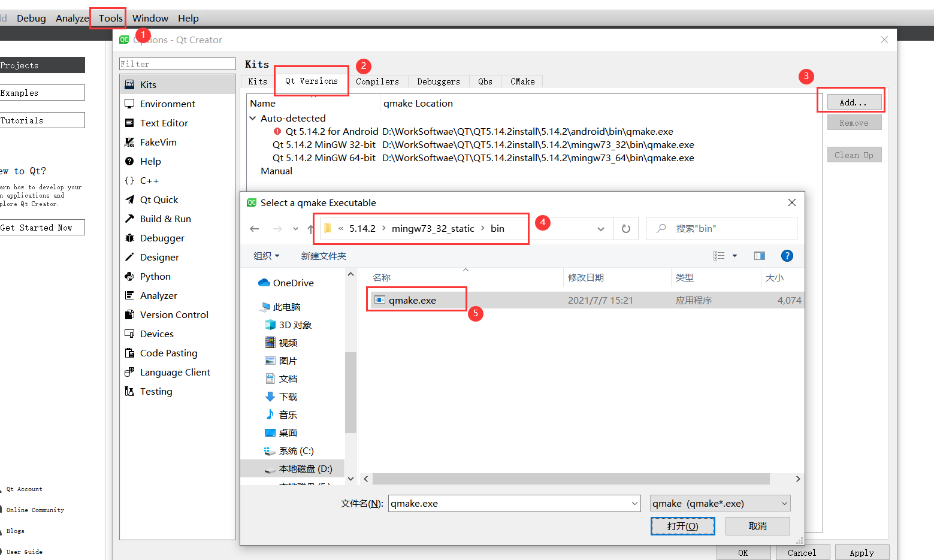Select the Qt Quick category
The height and width of the screenshot is (560, 934).
click(x=159, y=199)
